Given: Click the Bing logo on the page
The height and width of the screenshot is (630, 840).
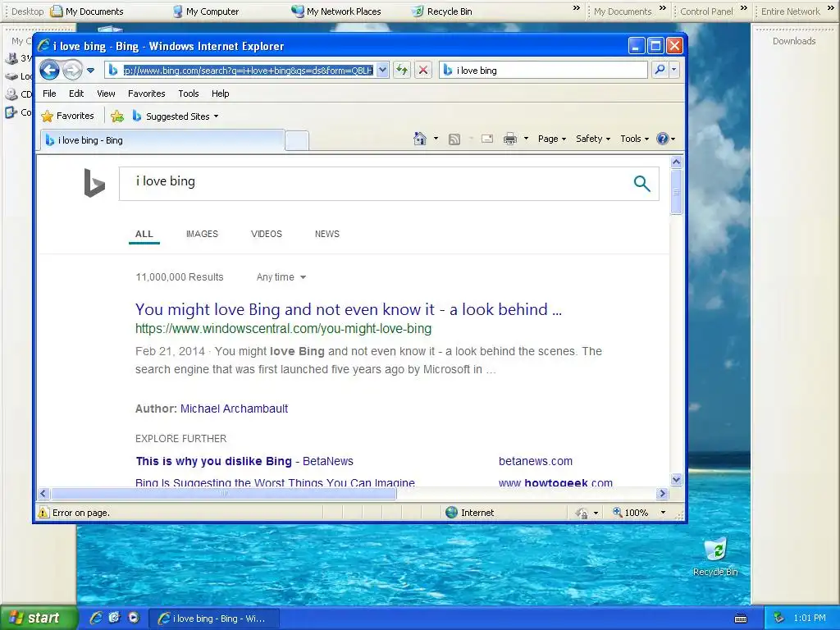Looking at the screenshot, I should 94,183.
